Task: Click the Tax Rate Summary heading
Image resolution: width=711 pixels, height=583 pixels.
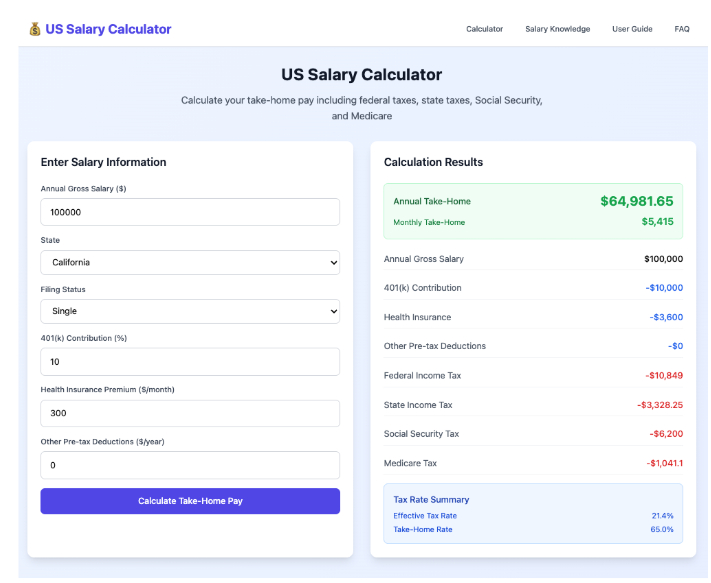Action: point(431,499)
